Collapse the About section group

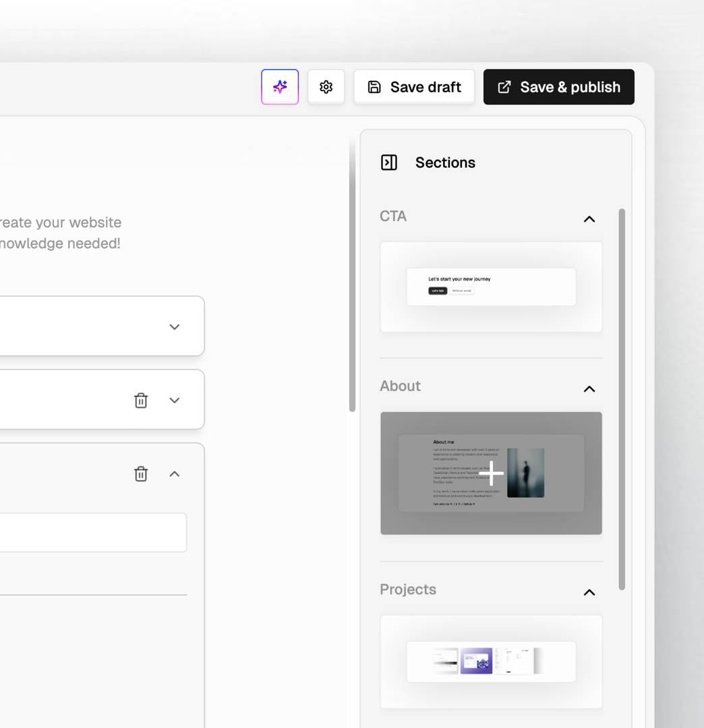tap(589, 389)
